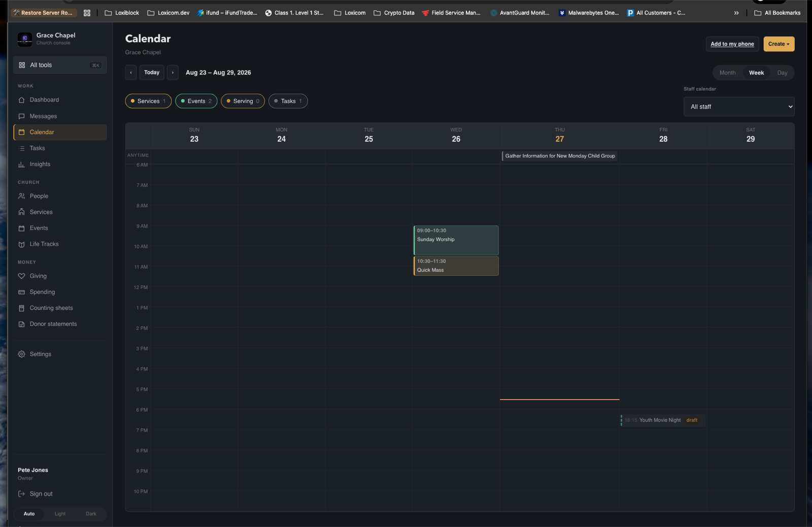Open Insights via its bar chart icon
Viewport: 812px width, 527px height.
point(21,164)
